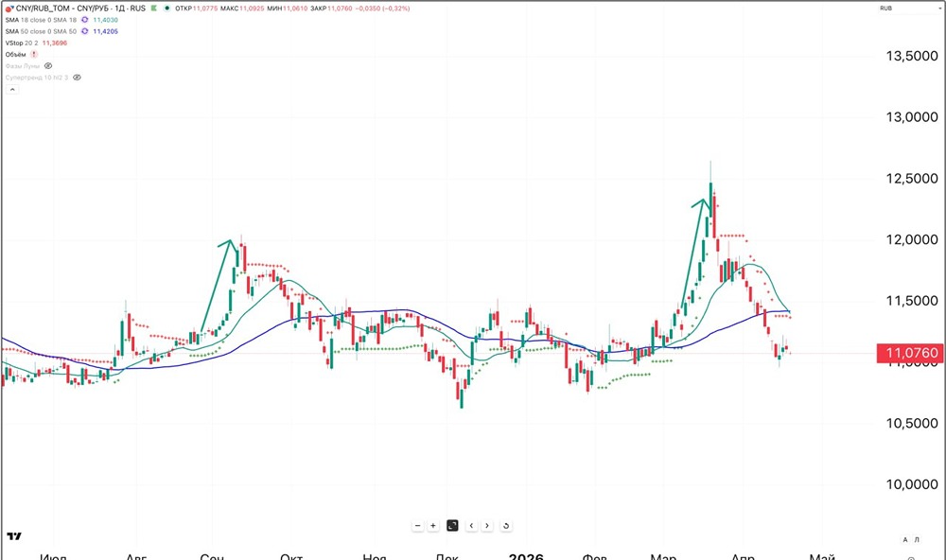Move the chart left with the arrow
946x560 pixels.
pos(472,526)
